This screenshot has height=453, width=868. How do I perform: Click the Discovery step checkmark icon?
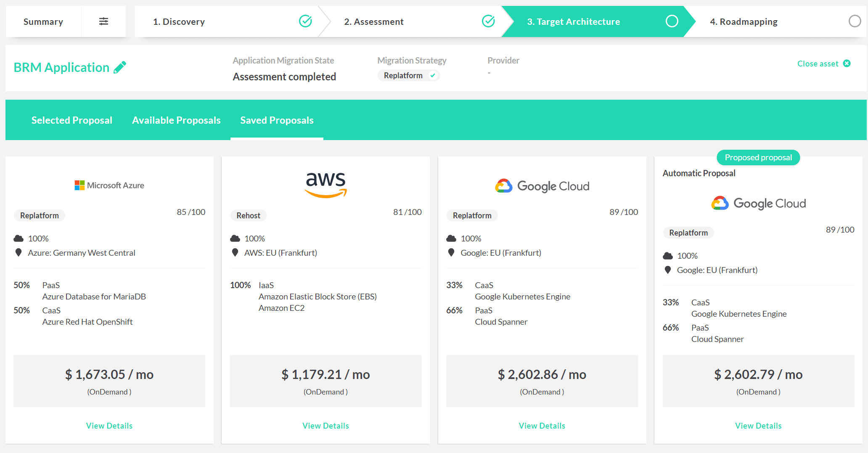click(x=305, y=21)
